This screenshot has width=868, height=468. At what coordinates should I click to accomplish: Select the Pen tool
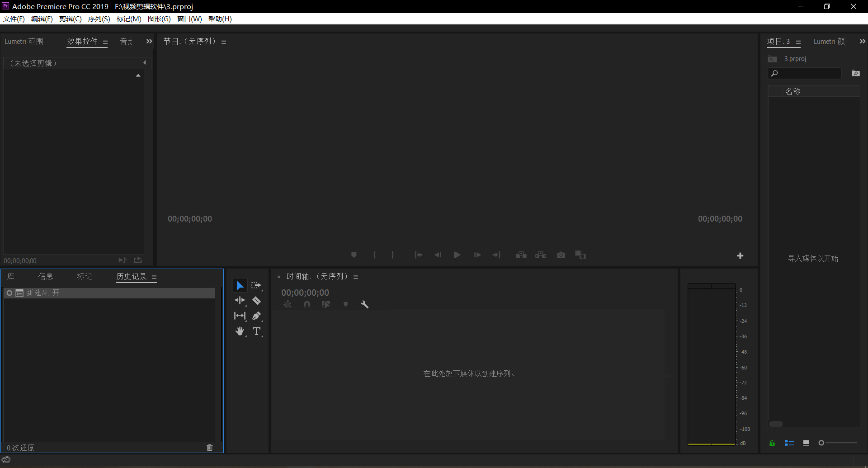[256, 316]
